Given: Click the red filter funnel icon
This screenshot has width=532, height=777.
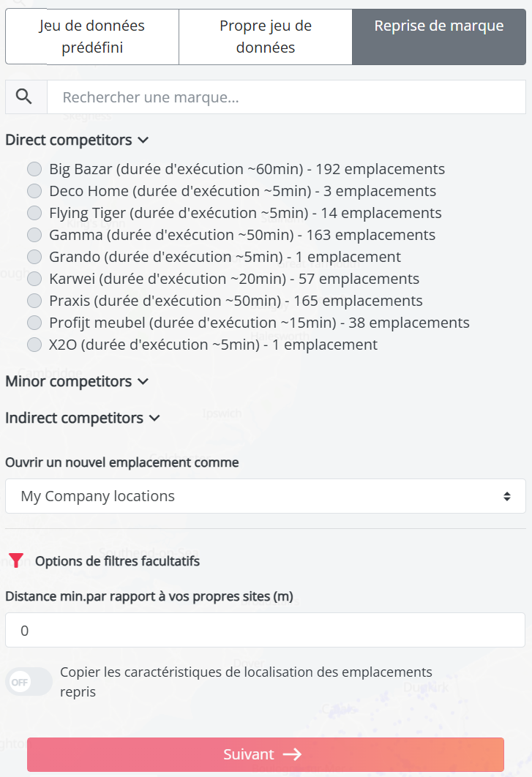Looking at the screenshot, I should coord(17,561).
